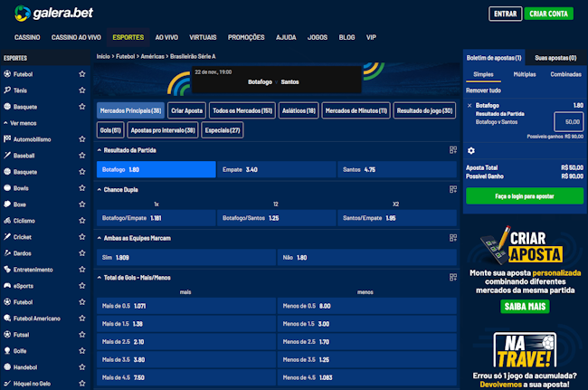
Task: Click the galera.bet logo
Action: point(53,14)
